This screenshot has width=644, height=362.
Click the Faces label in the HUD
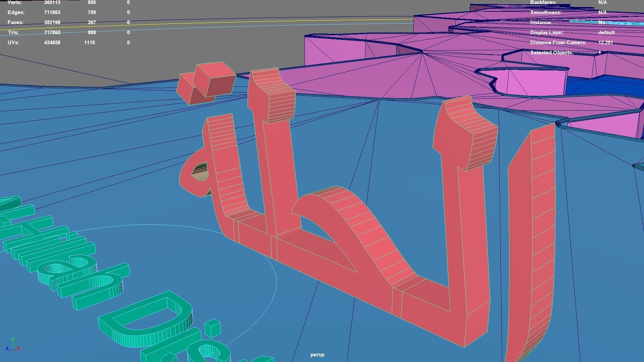(15, 22)
